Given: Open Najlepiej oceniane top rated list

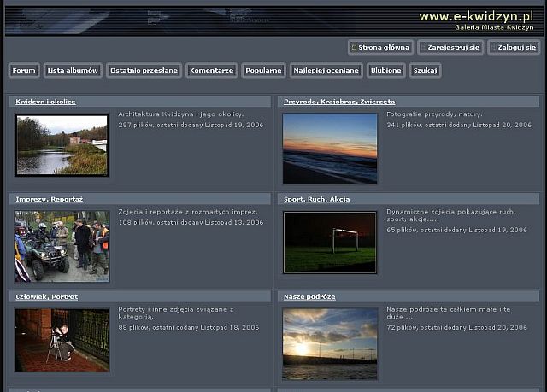Looking at the screenshot, I should (326, 71).
